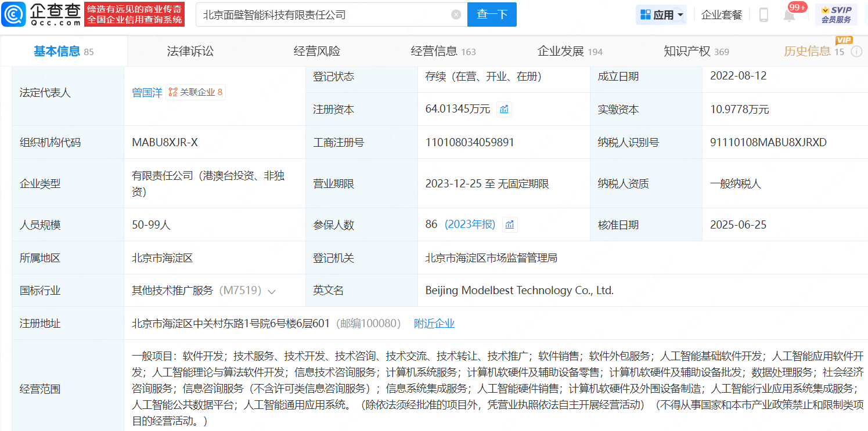Screen dimensions: 868x431
Task: Select 所属地区 value 北京市海淀区
Action: click(x=162, y=258)
